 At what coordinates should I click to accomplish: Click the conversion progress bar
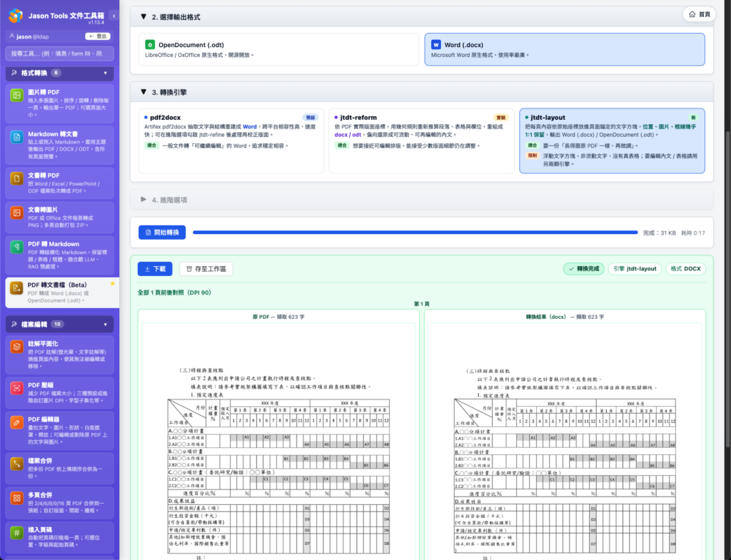click(415, 233)
